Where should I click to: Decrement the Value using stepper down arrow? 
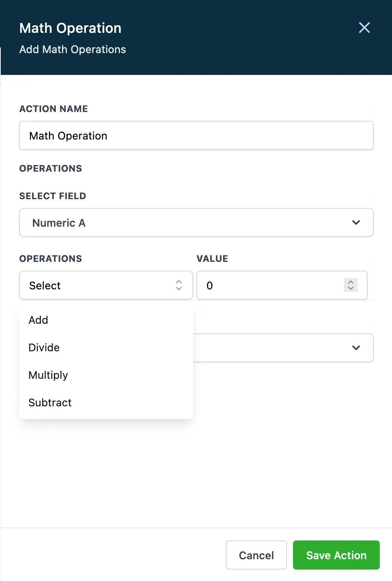coord(351,289)
